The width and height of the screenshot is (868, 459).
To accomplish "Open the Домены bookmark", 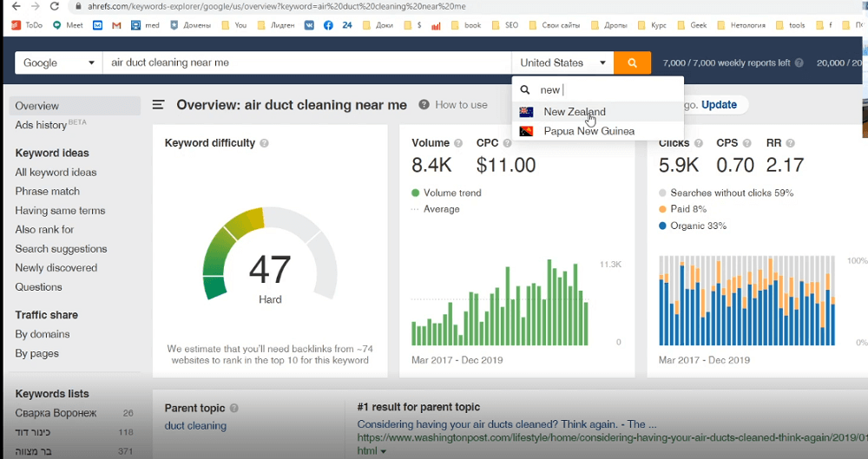I will 191,25.
